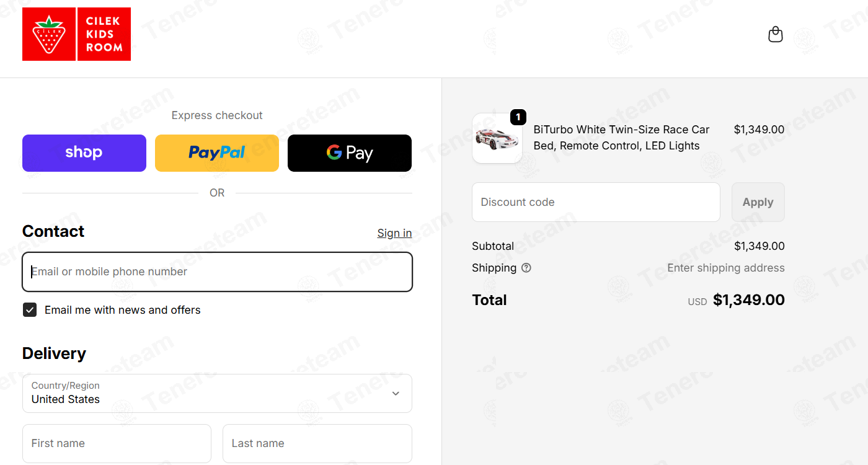
Task: Uncheck Email me with news and offers
Action: point(30,310)
